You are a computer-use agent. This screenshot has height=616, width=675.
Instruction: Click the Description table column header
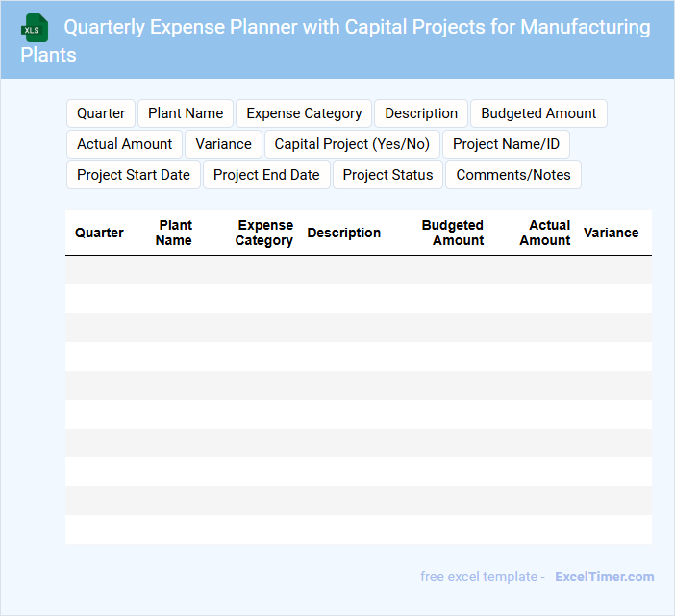point(343,233)
